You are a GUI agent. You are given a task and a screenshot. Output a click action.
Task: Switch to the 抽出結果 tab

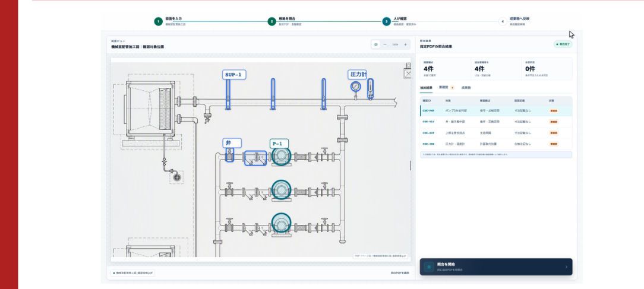pyautogui.click(x=426, y=88)
